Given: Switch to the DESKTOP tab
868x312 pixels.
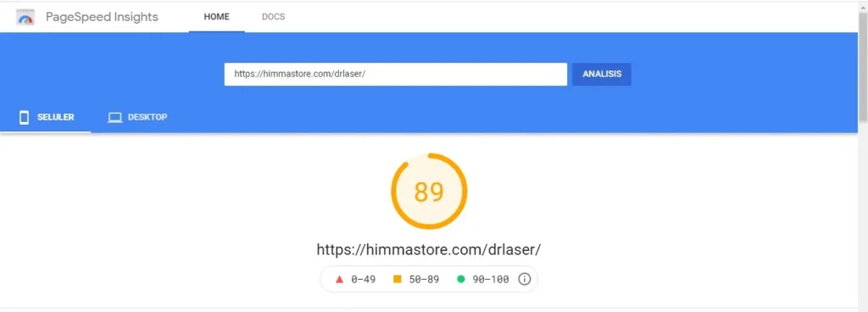Looking at the screenshot, I should (x=137, y=117).
